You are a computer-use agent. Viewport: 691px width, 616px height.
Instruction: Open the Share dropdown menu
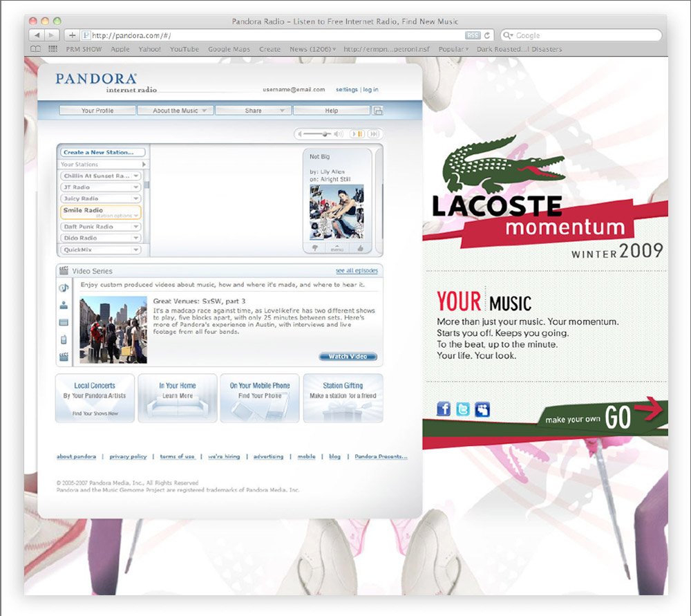pyautogui.click(x=254, y=111)
